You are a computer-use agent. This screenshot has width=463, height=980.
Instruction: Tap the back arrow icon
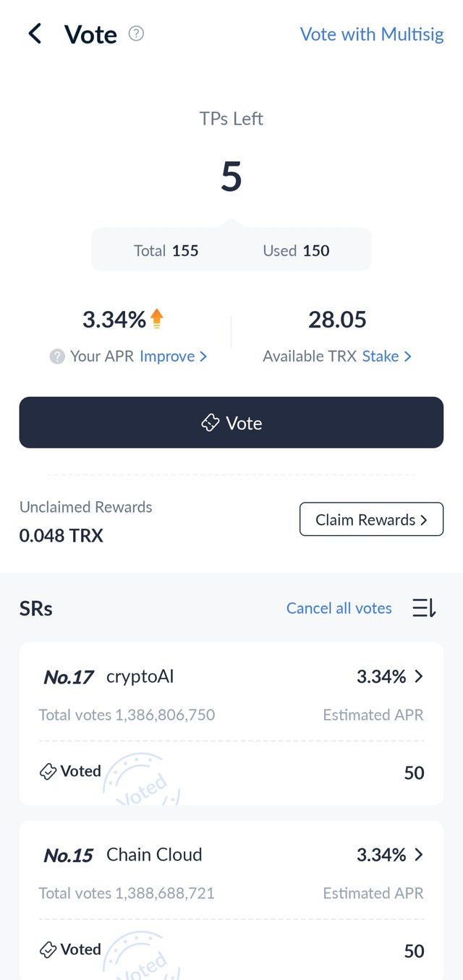pyautogui.click(x=35, y=33)
